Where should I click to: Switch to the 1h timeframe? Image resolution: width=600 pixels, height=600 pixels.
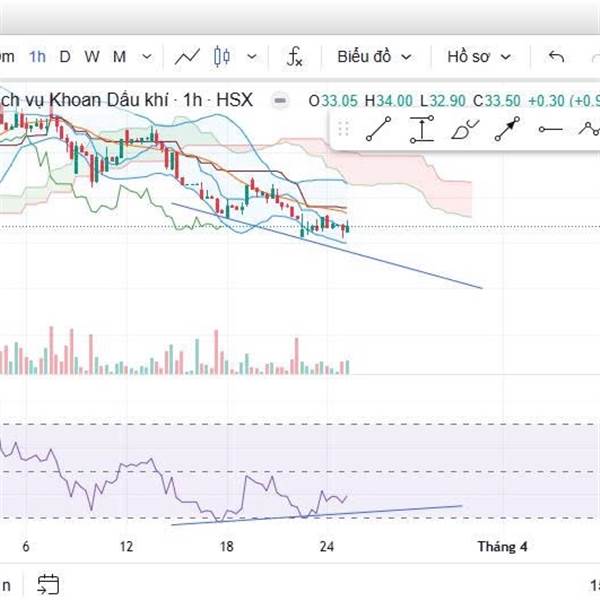tap(37, 57)
